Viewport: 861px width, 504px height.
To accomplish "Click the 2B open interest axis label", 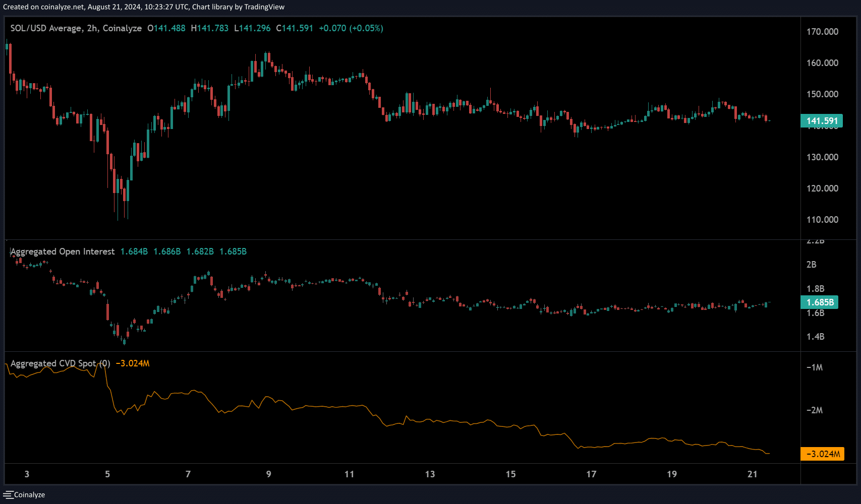I will (x=811, y=265).
